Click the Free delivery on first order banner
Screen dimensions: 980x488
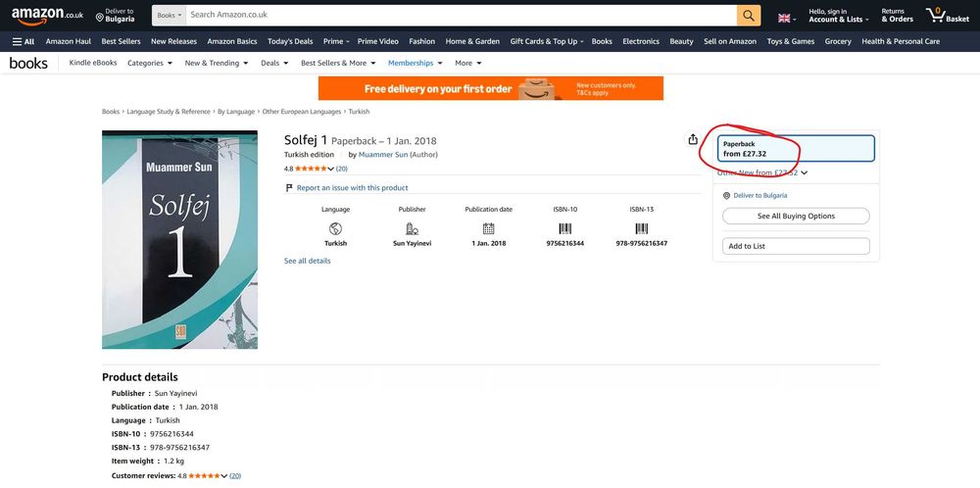point(491,88)
